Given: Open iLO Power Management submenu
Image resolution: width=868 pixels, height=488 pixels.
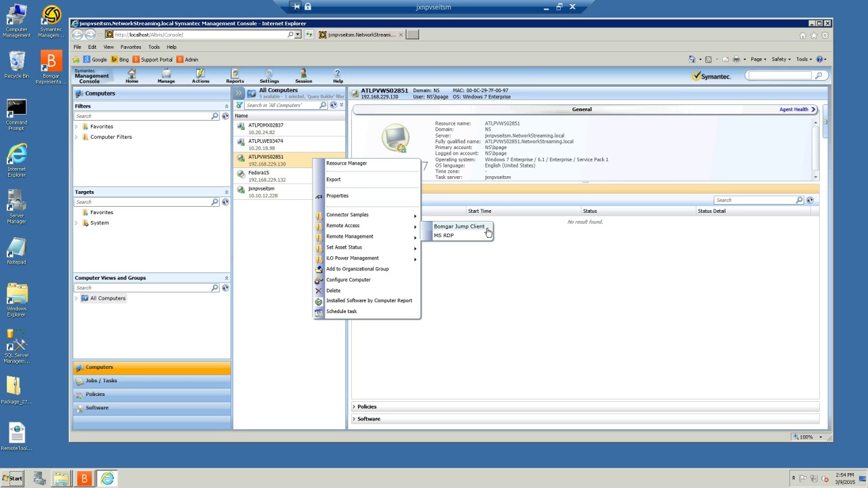Looking at the screenshot, I should [366, 258].
